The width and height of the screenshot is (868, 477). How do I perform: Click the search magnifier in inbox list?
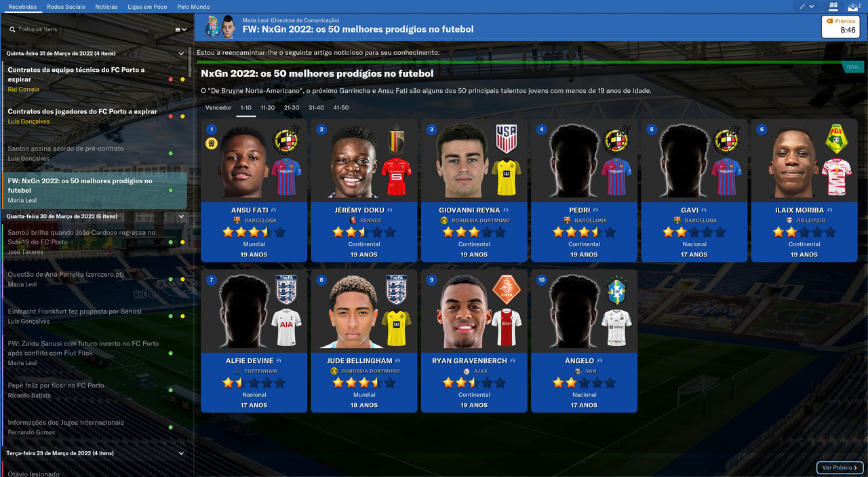click(12, 30)
